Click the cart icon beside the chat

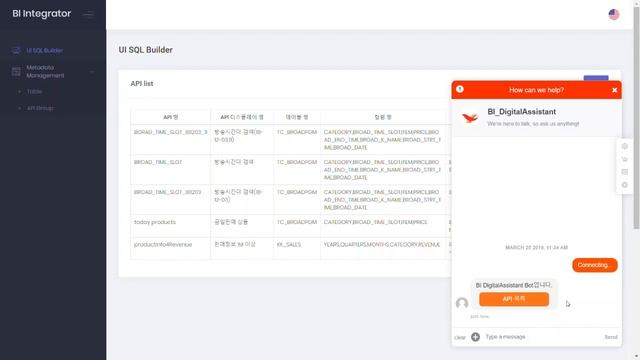point(624,159)
